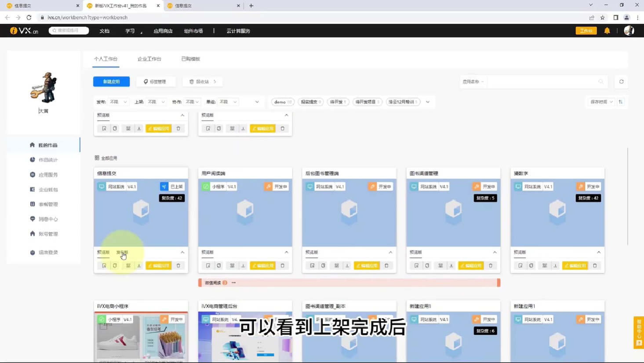Click the search magnifier in app name field
Screen dimensions: 644x363
point(601,81)
